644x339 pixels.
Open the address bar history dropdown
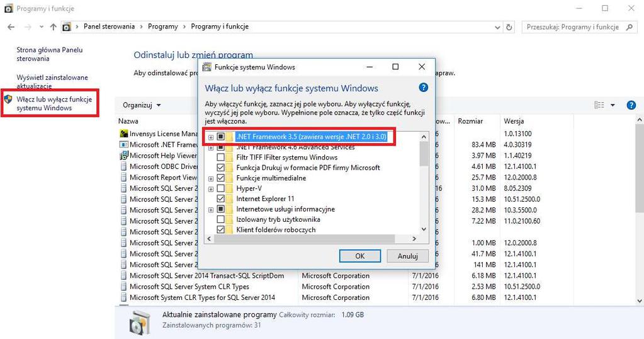[x=497, y=27]
